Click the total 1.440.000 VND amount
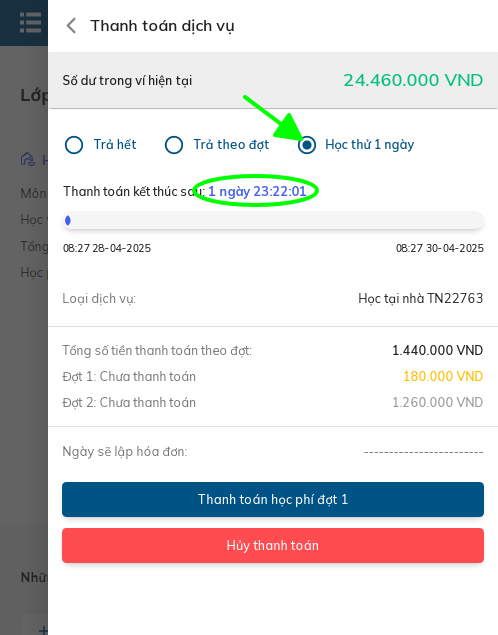Image resolution: width=498 pixels, height=635 pixels. coord(437,350)
